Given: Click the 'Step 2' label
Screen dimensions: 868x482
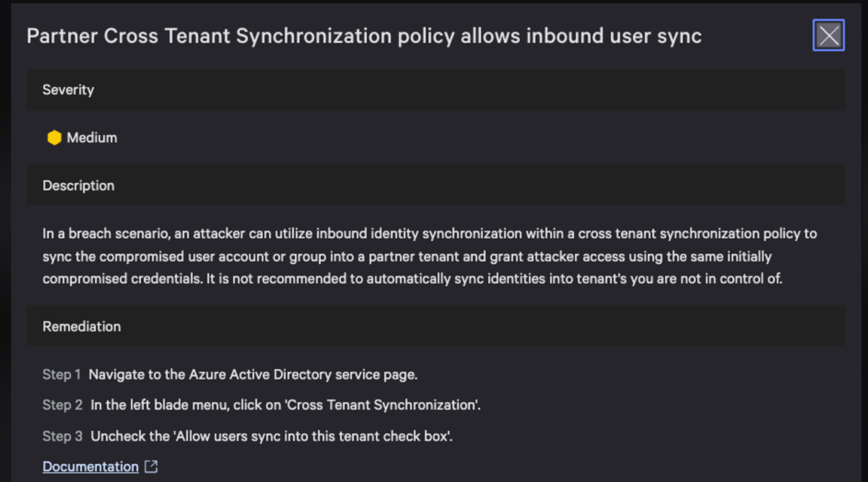Looking at the screenshot, I should tap(62, 405).
